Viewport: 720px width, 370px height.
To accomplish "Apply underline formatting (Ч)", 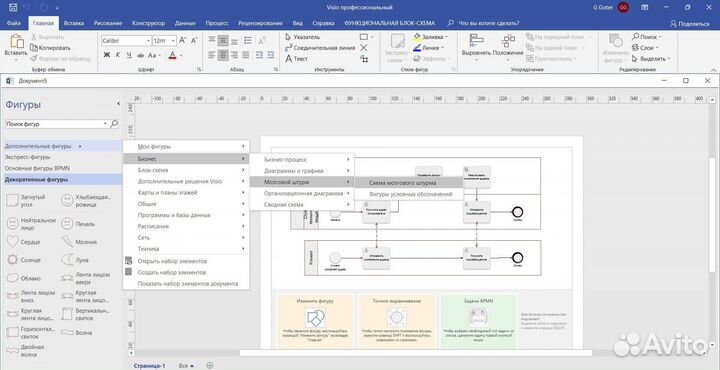I will [x=129, y=55].
